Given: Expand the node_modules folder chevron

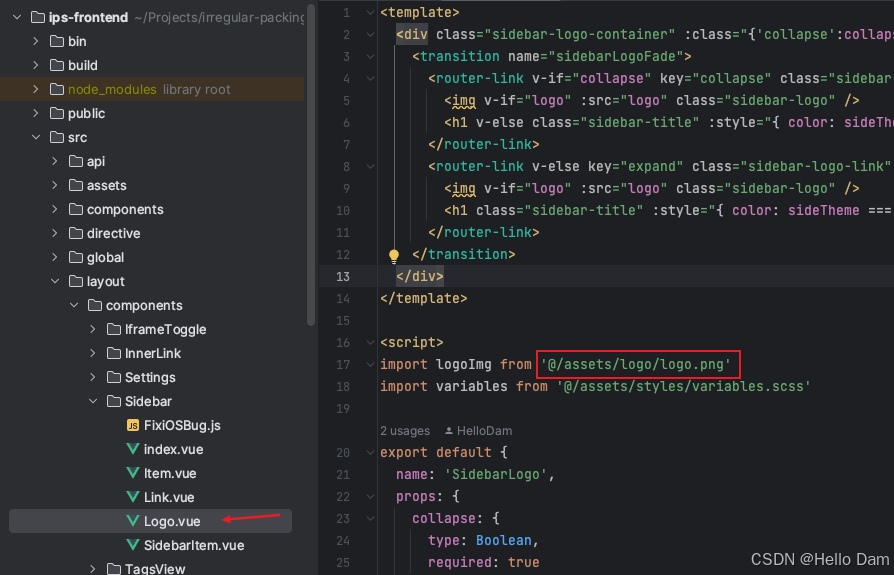Looking at the screenshot, I should pos(36,89).
